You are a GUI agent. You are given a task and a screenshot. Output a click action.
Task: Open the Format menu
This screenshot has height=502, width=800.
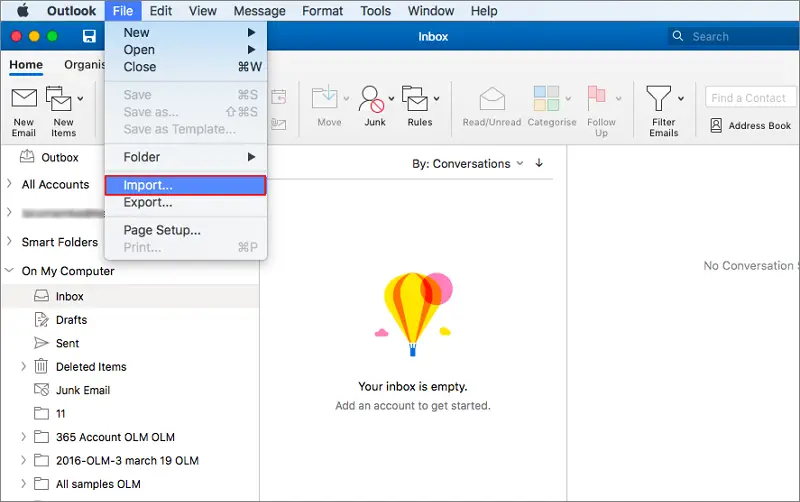click(322, 11)
